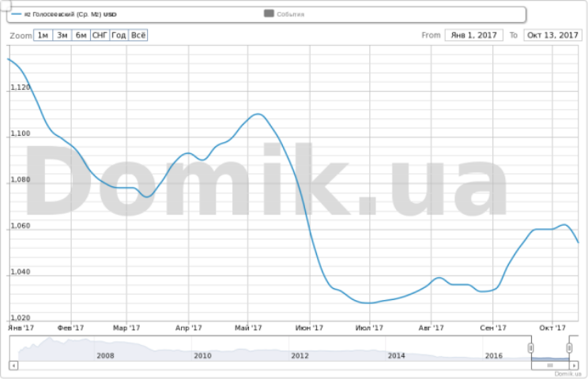The height and width of the screenshot is (379, 588).
Task: Click the 1,100 y-axis value
Action: tap(20, 133)
